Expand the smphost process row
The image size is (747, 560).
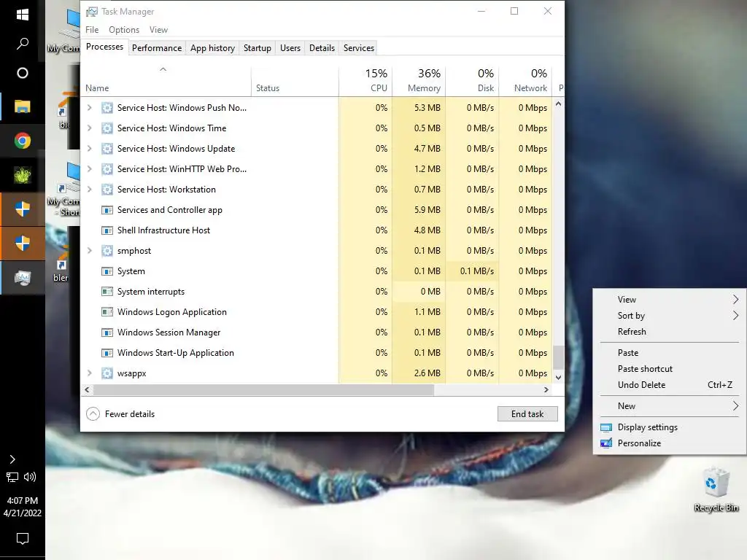click(89, 251)
